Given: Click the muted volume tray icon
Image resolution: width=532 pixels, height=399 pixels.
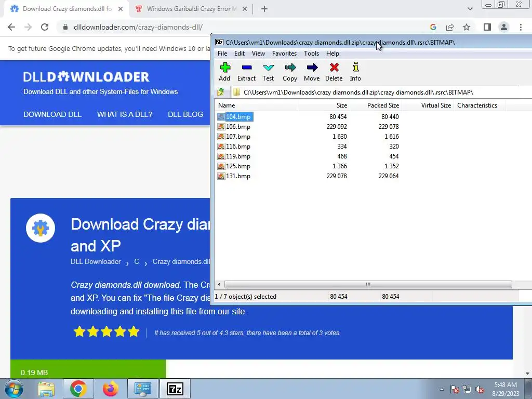Looking at the screenshot, I should coord(480,389).
